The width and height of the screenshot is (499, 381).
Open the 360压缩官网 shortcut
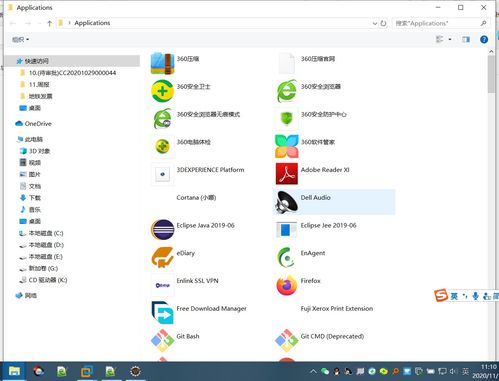(x=287, y=63)
